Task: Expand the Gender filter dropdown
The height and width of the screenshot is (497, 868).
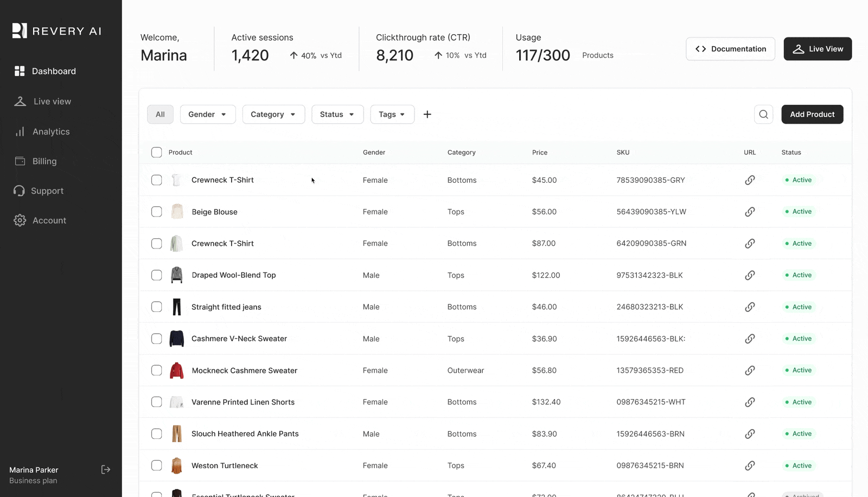Action: tap(207, 114)
